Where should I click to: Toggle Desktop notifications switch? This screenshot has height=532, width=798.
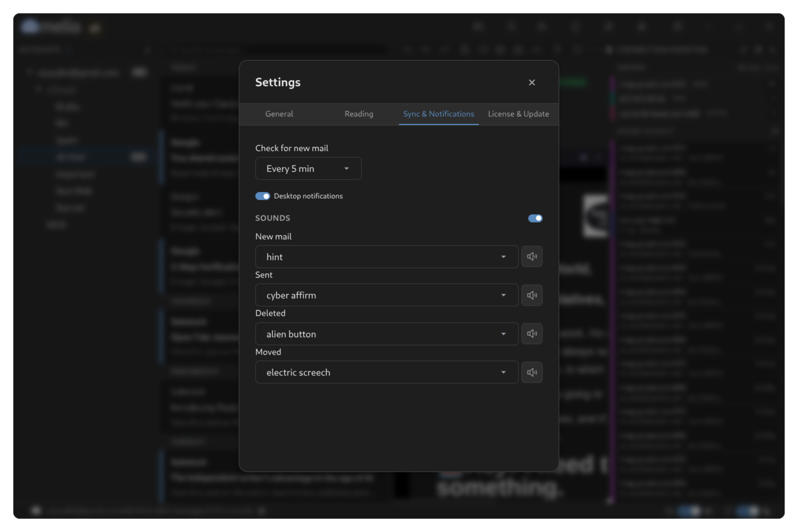pos(263,196)
